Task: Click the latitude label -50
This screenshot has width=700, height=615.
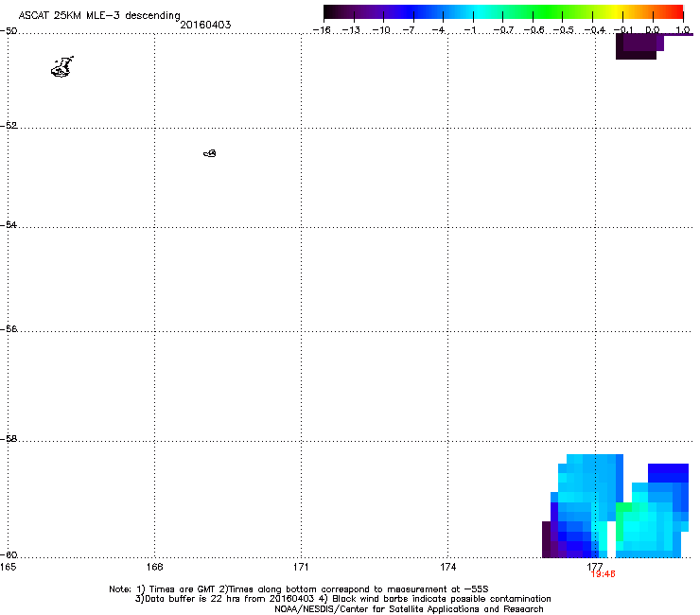Action: pyautogui.click(x=9, y=31)
